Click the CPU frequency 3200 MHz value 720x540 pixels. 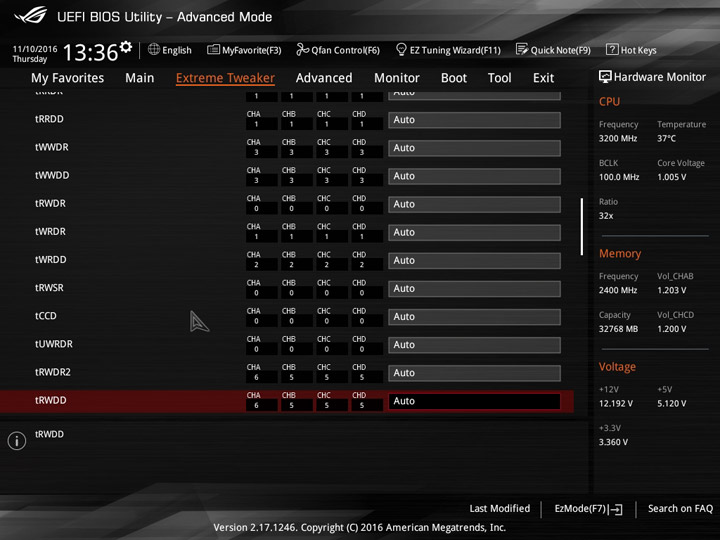(618, 138)
